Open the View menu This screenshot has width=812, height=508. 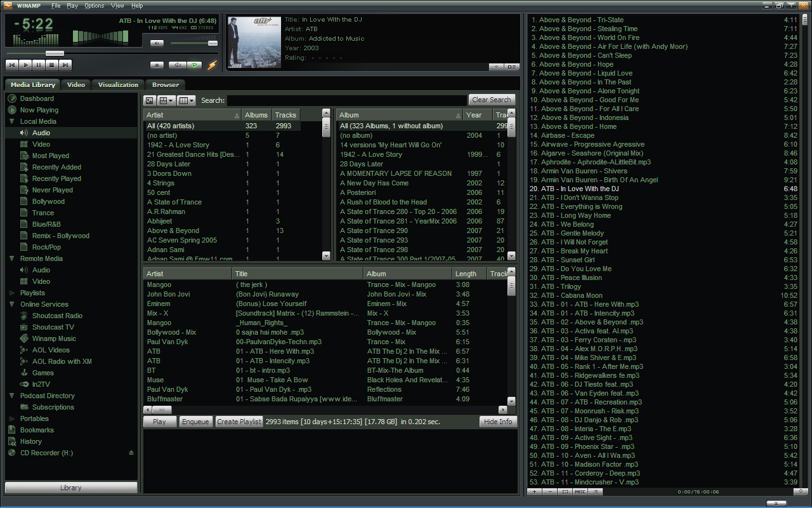click(x=117, y=5)
